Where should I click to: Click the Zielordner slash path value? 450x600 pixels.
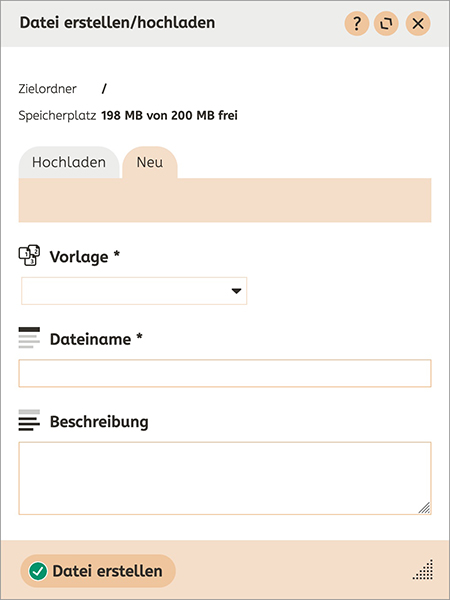point(104,89)
